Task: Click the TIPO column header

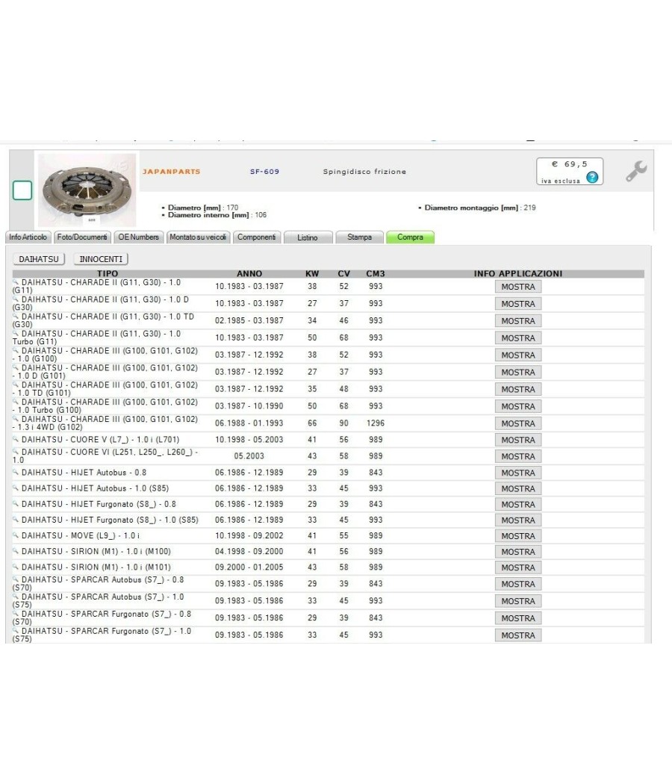Action: pos(108,273)
